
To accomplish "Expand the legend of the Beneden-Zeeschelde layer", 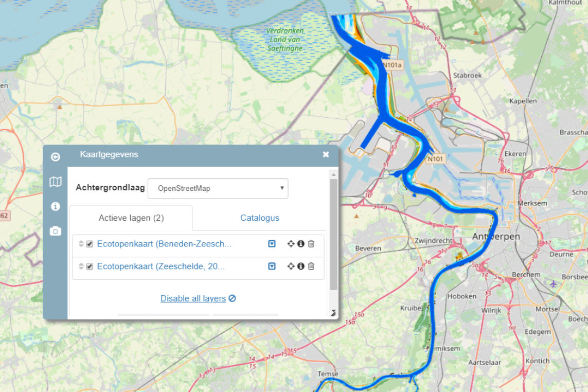I will click(x=272, y=244).
